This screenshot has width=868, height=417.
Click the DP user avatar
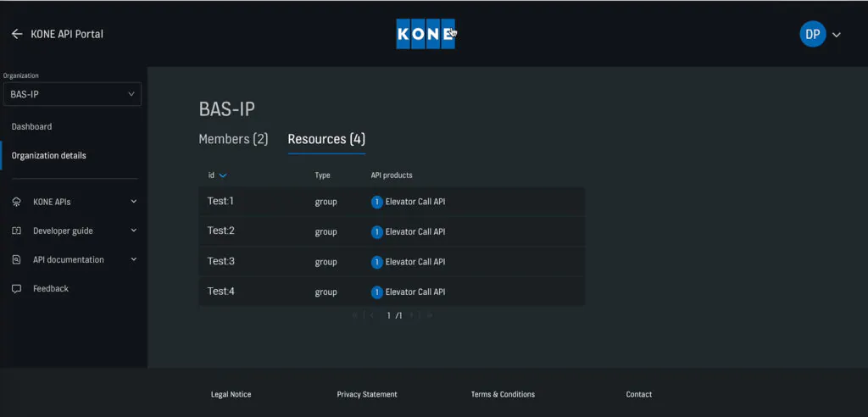click(x=812, y=34)
